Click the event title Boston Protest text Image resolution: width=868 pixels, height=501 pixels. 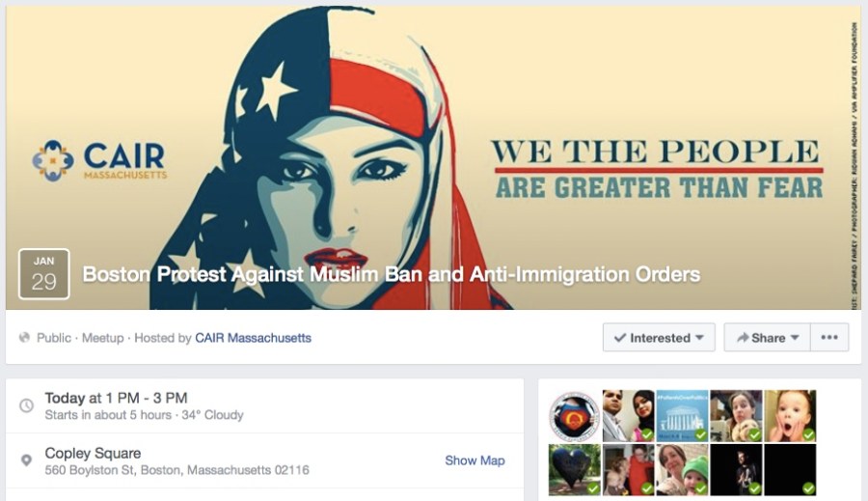[x=392, y=274]
